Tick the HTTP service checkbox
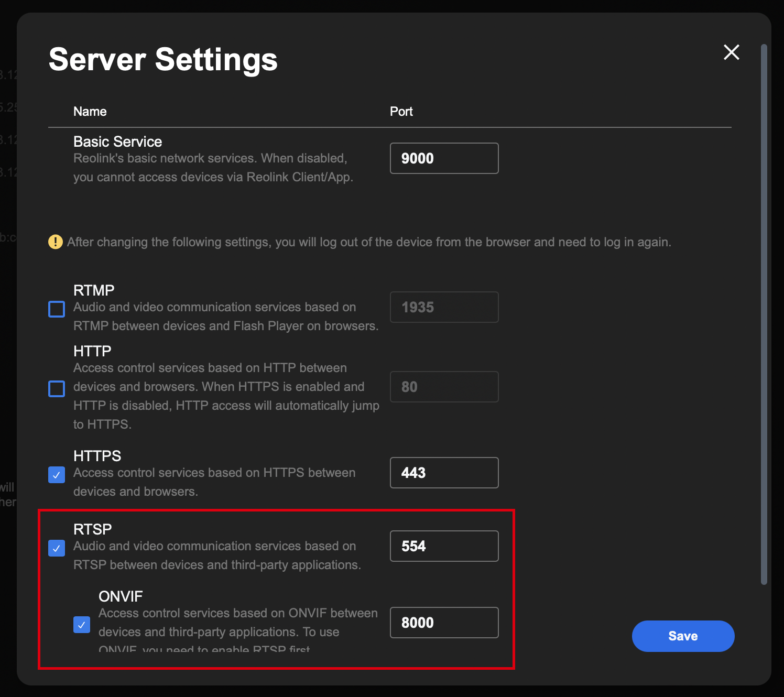This screenshot has height=697, width=784. click(57, 389)
